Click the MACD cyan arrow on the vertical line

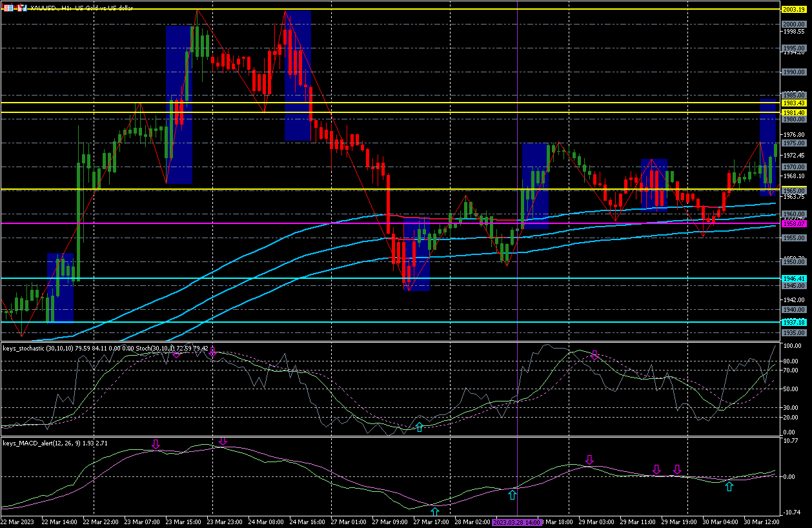point(513,495)
